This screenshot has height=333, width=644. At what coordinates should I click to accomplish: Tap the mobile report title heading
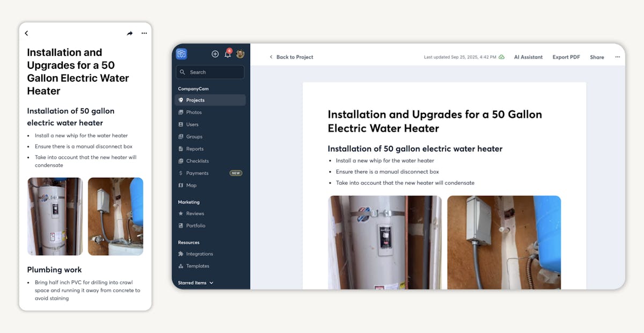[78, 71]
